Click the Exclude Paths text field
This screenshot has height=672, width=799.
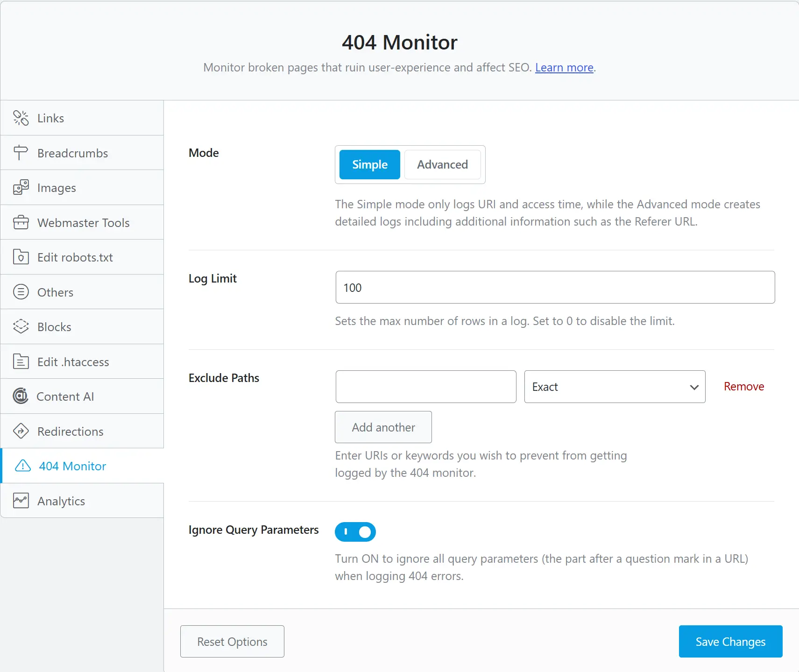click(x=426, y=387)
